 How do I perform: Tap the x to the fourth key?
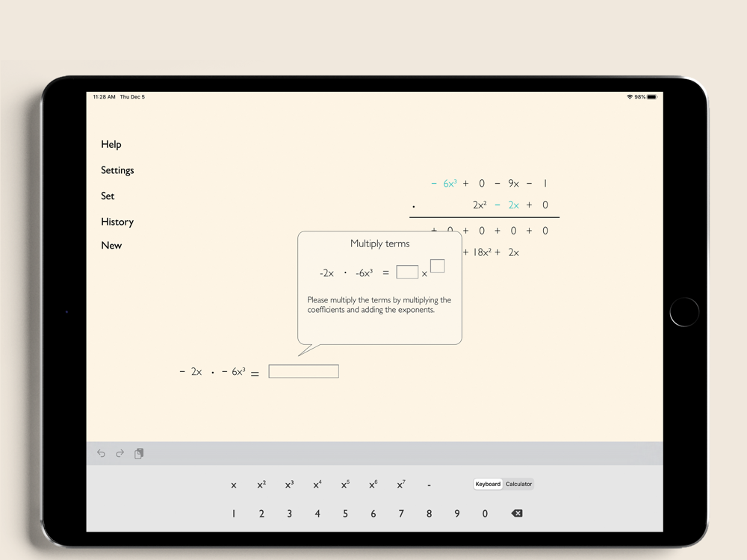pos(317,485)
